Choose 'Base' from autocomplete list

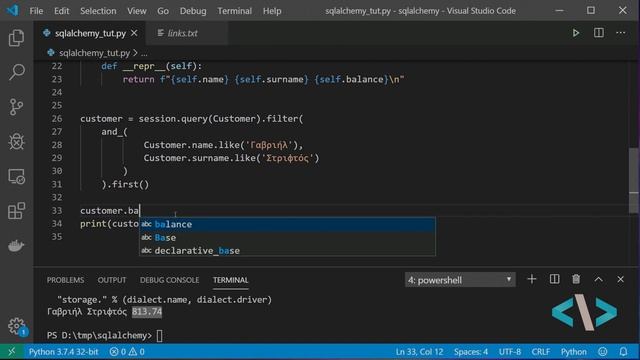[287, 238]
